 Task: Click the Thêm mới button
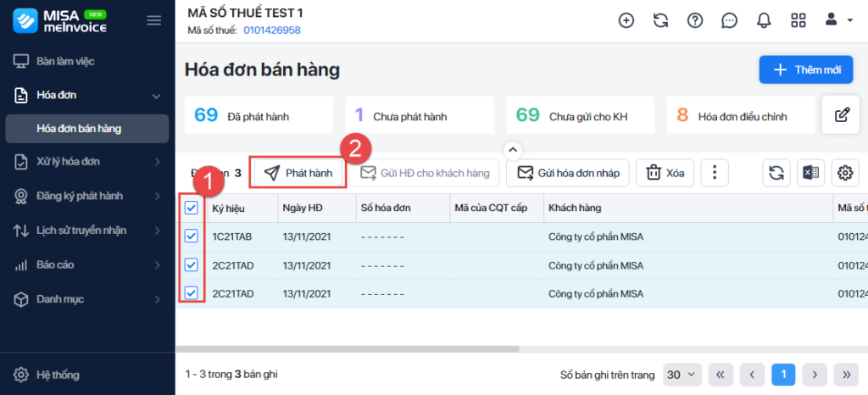[x=806, y=70]
